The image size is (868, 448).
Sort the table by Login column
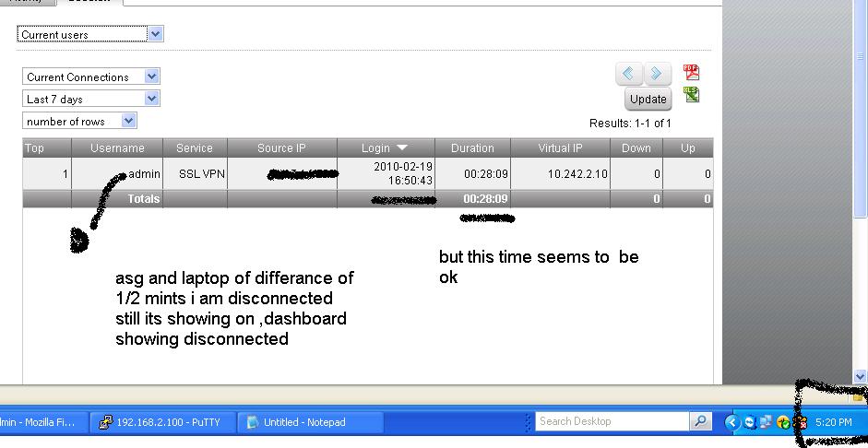tap(386, 148)
